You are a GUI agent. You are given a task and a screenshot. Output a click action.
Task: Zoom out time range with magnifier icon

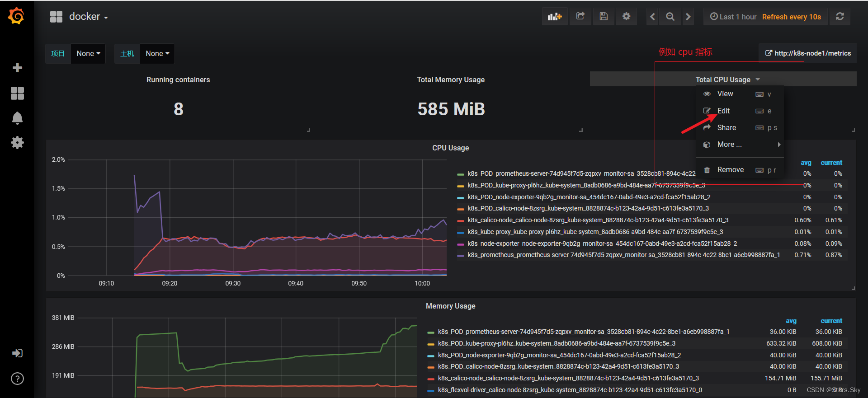[670, 17]
